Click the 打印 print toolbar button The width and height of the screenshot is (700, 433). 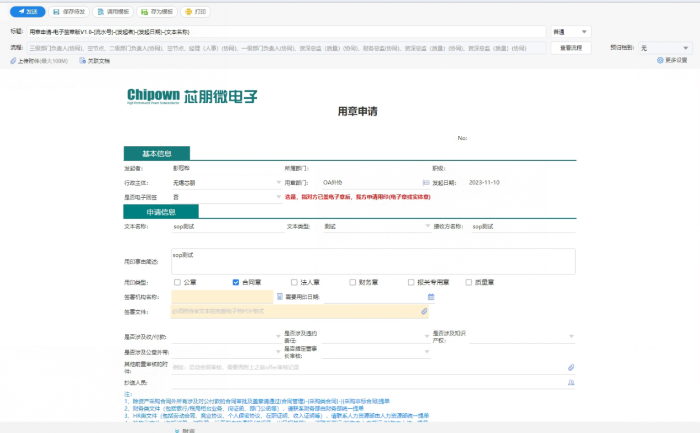196,11
